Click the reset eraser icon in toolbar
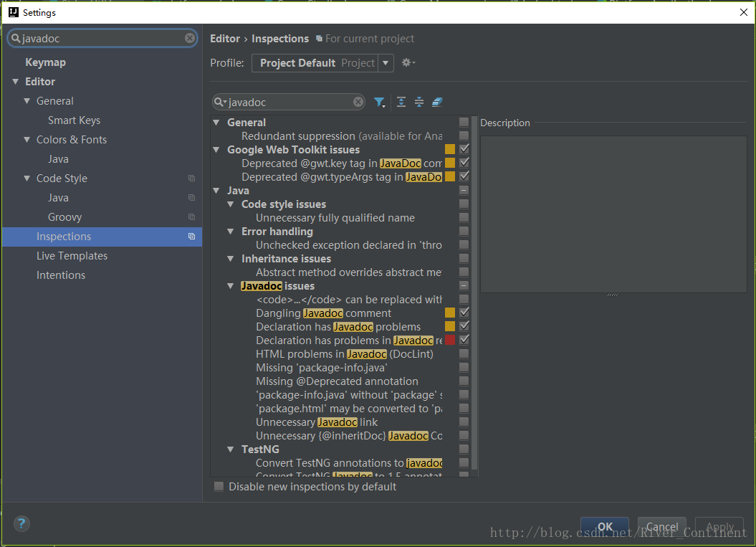 pos(437,102)
